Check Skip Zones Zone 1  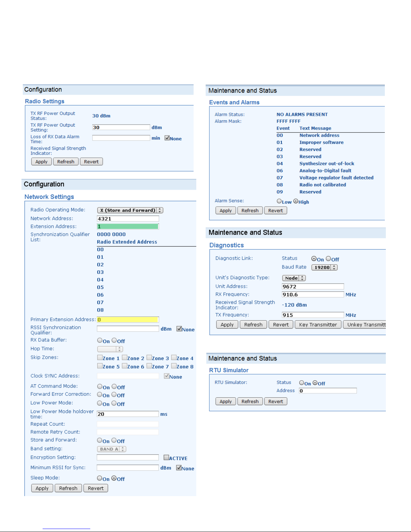point(100,358)
